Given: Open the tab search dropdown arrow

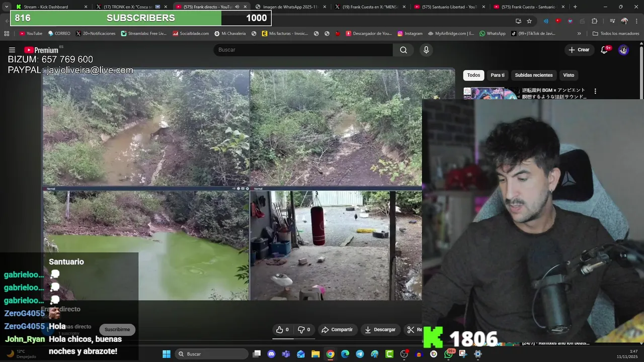Looking at the screenshot, I should coord(7,7).
